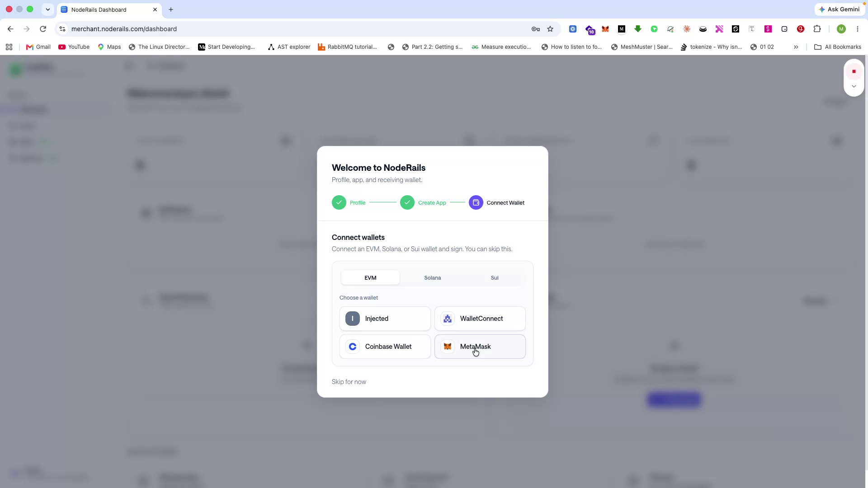Go back to the previous page
Viewport: 868px width, 488px height.
coord(10,29)
